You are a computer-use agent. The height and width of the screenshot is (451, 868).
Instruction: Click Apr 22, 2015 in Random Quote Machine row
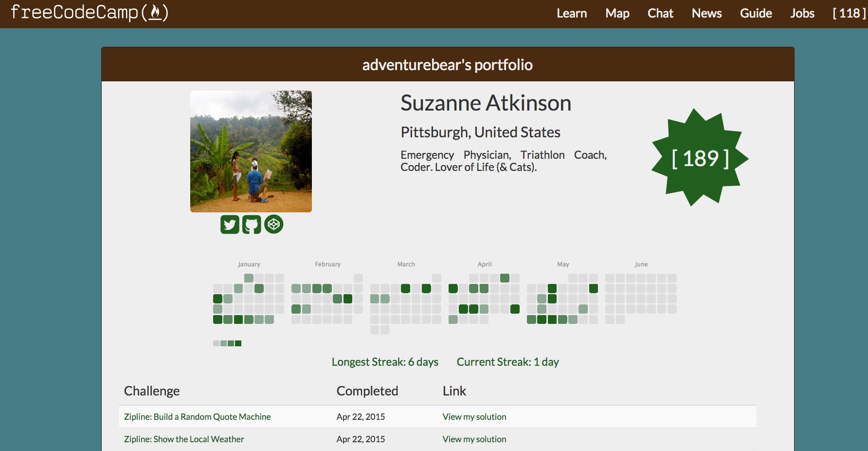[361, 417]
